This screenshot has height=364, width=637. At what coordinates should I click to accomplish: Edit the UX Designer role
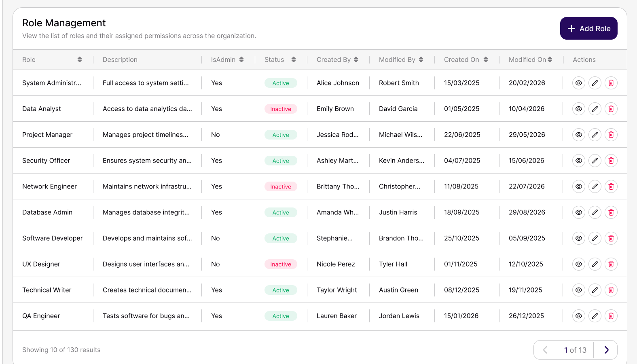[x=595, y=264]
